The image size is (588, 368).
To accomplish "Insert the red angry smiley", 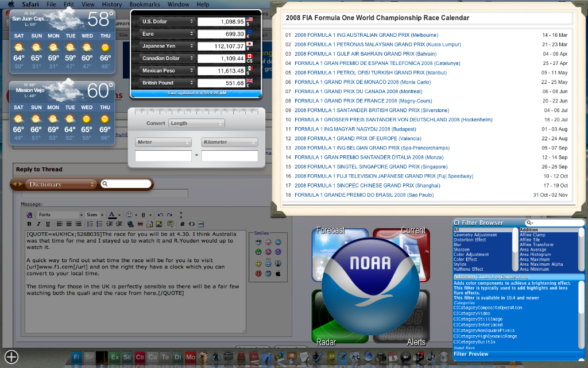I will [258, 274].
